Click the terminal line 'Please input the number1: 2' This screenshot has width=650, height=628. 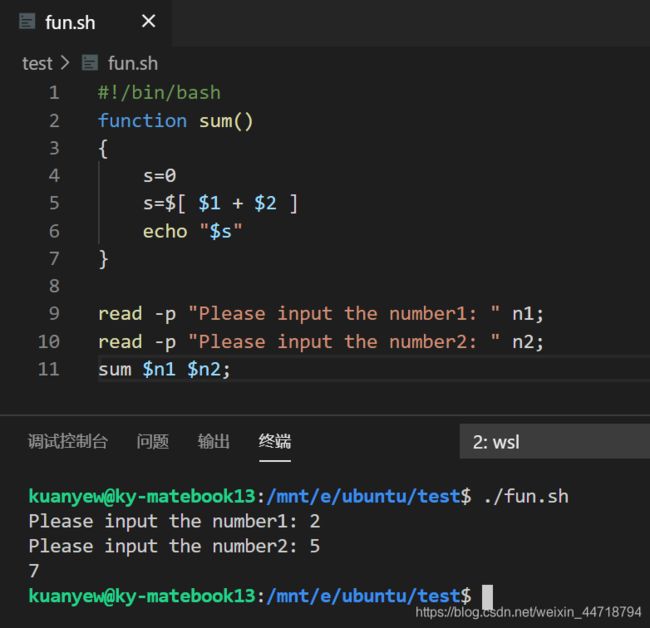(x=174, y=521)
